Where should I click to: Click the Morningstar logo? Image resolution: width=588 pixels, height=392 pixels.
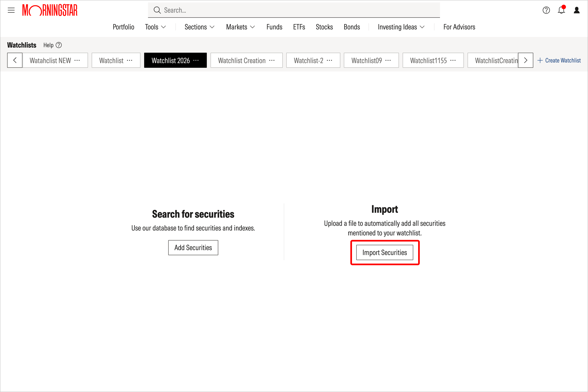[x=50, y=10]
